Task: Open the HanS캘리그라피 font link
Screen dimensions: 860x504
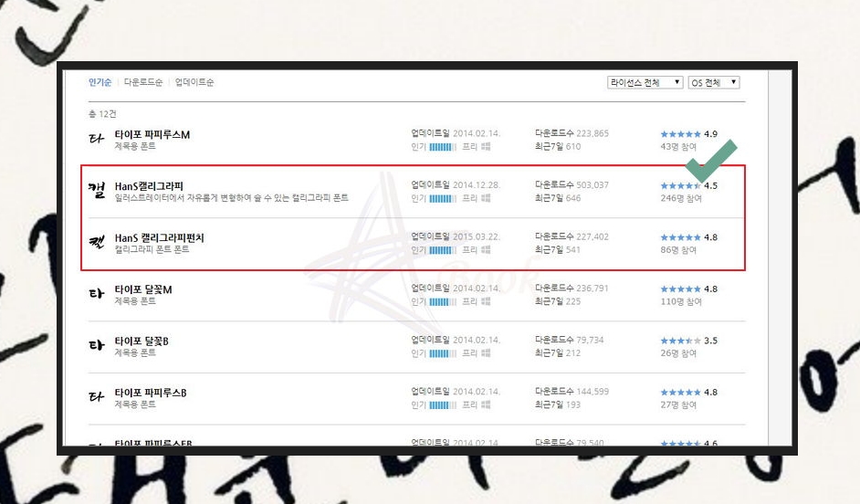Action: click(149, 186)
